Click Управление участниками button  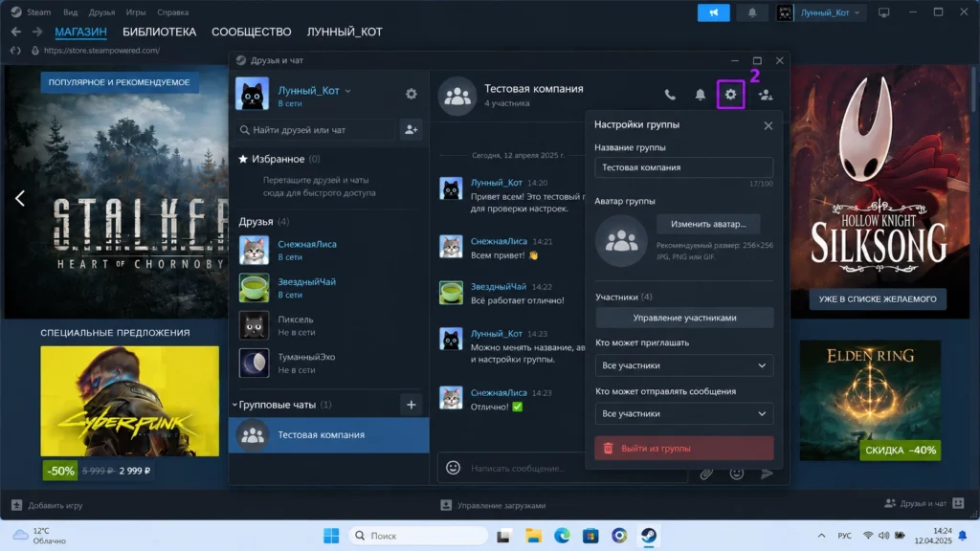(684, 318)
